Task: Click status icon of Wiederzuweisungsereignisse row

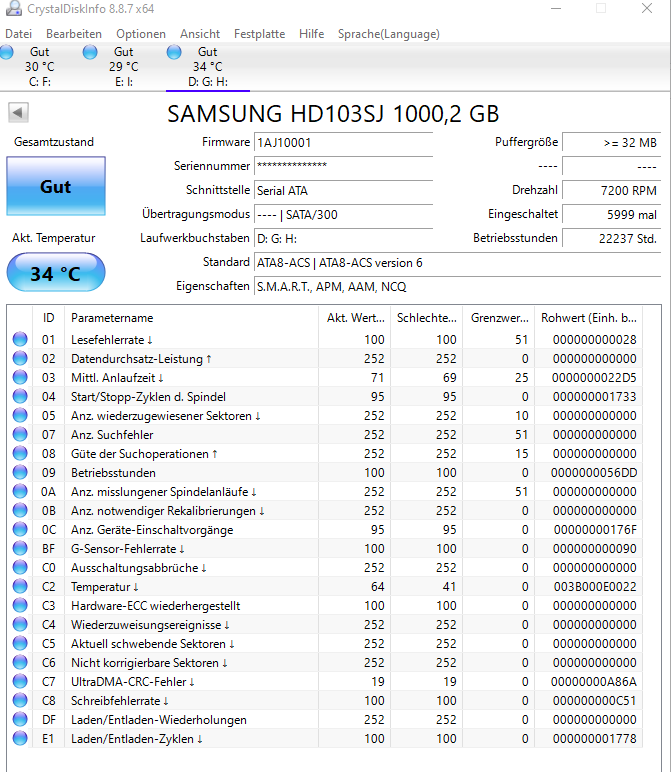Action: click(20, 624)
